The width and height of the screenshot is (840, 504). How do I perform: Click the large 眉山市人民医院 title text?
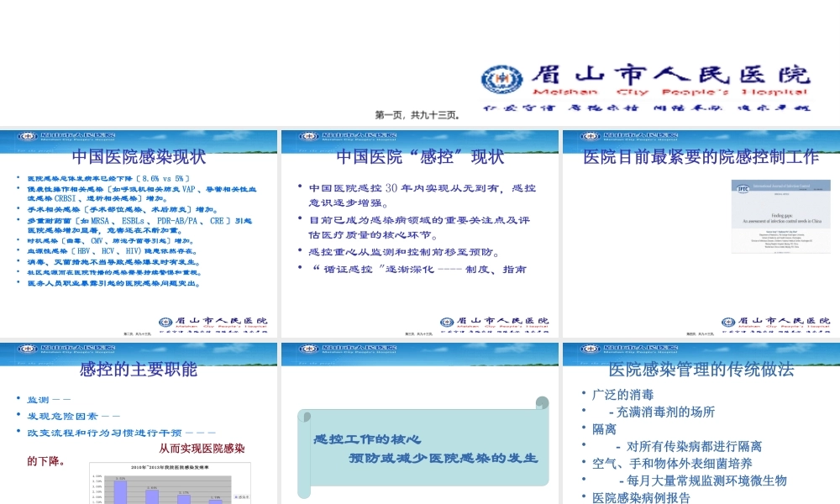(670, 74)
